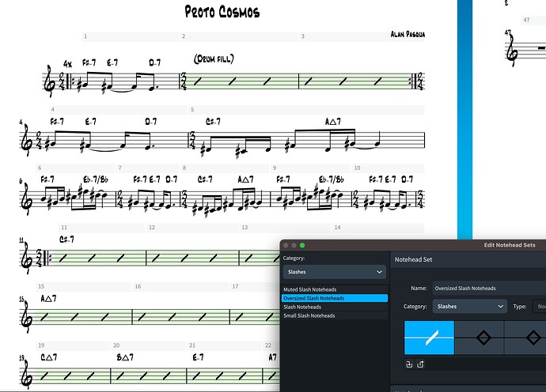
Task: Select bar 16 in the system track
Action: tap(180, 287)
